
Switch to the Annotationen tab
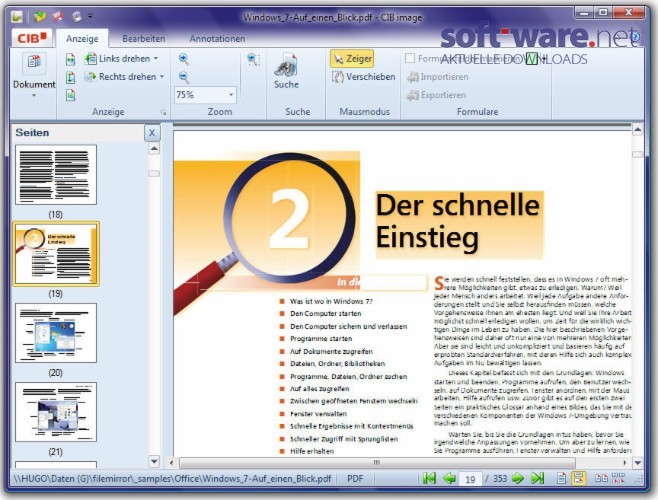(x=217, y=39)
